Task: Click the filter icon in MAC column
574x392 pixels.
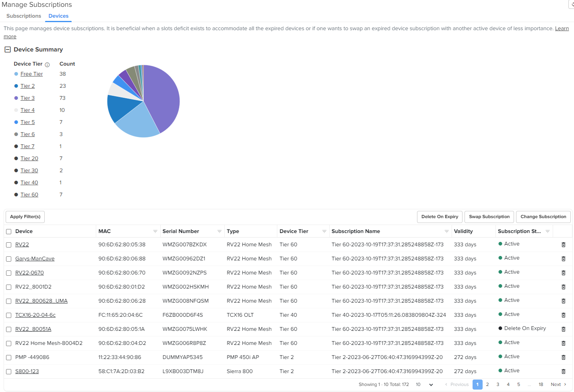Action: (x=155, y=231)
